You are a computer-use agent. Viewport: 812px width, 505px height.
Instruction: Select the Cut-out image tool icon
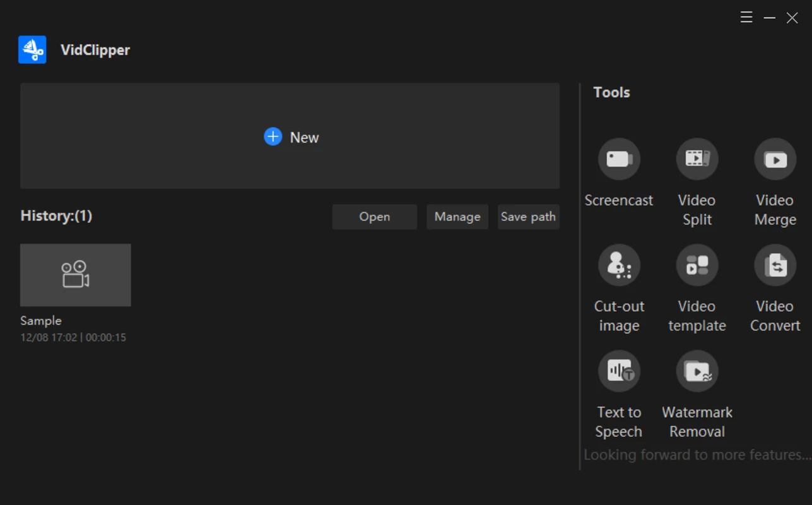619,265
